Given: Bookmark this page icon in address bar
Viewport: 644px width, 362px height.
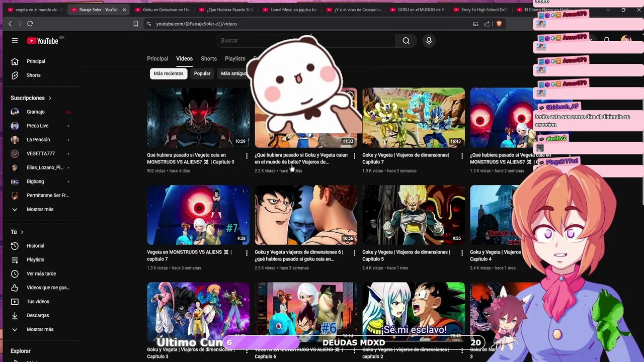Looking at the screenshot, I should tap(136, 24).
